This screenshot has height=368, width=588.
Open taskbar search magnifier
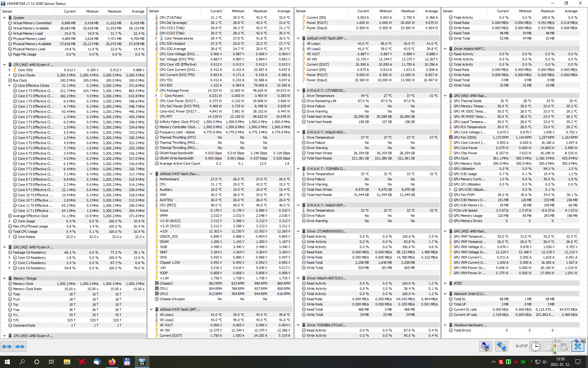coord(22,362)
